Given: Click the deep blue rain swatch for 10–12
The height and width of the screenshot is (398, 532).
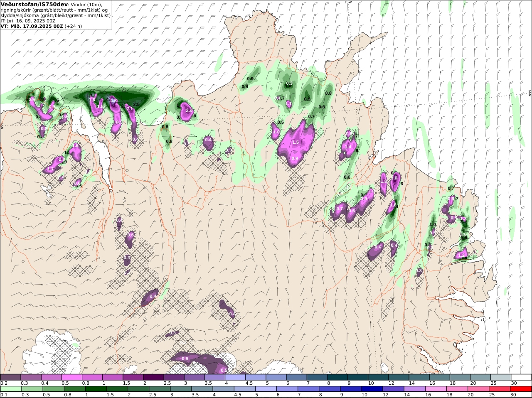Looking at the screenshot, I should [x=372, y=389].
